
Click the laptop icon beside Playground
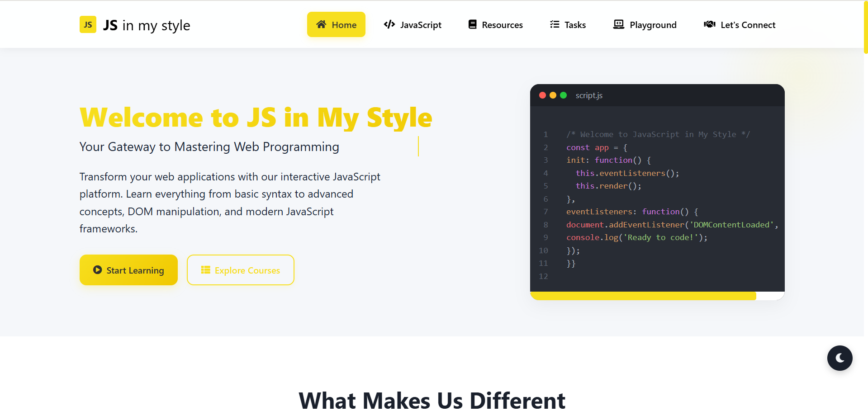[618, 24]
